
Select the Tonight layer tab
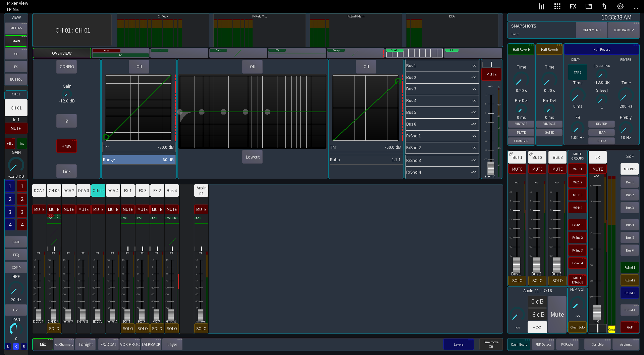pyautogui.click(x=85, y=344)
